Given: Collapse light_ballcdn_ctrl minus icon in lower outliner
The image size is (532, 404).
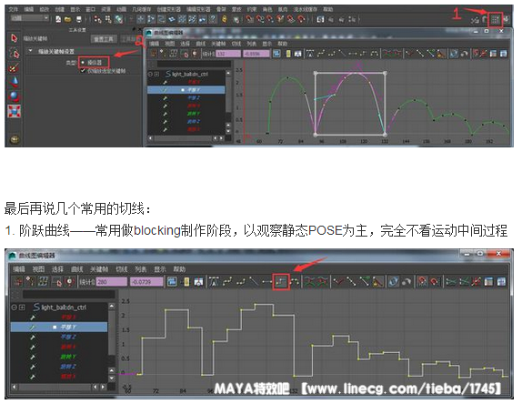Looking at the screenshot, I should (x=14, y=308).
